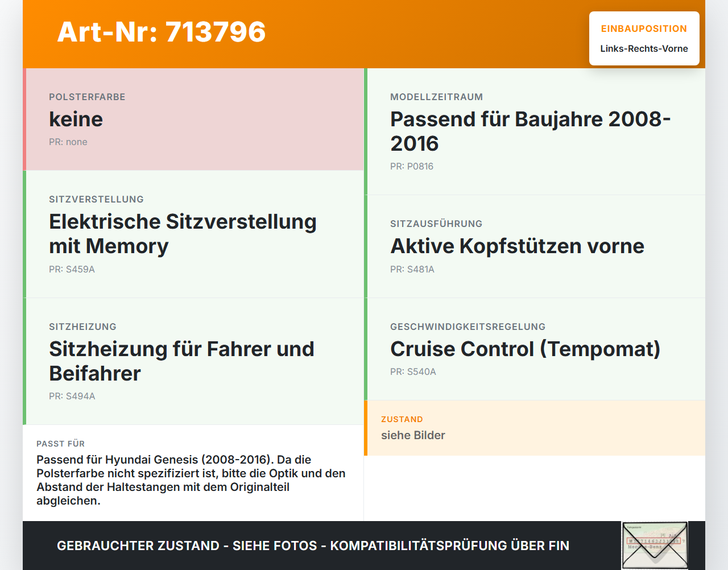Click the Modellzeitraum label

tap(436, 97)
